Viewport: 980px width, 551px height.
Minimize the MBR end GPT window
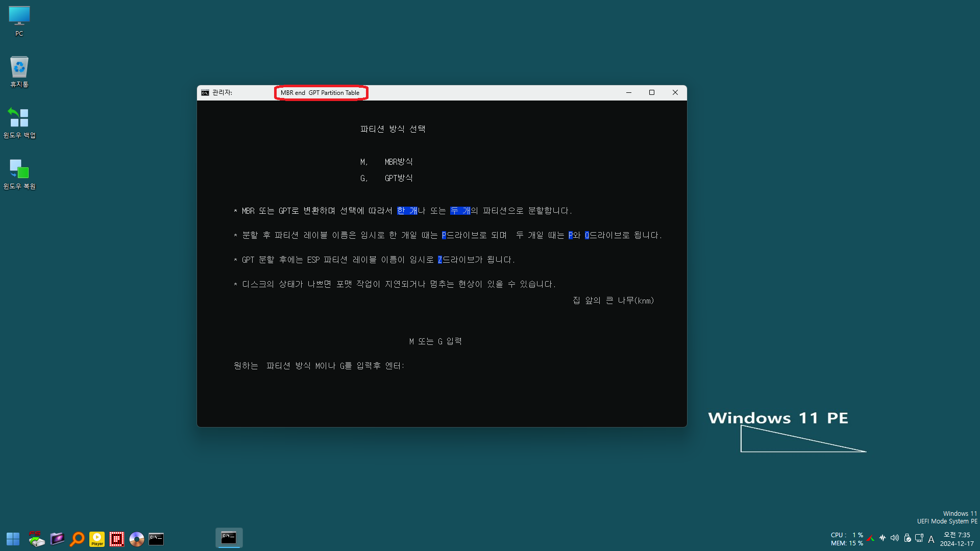[629, 93]
